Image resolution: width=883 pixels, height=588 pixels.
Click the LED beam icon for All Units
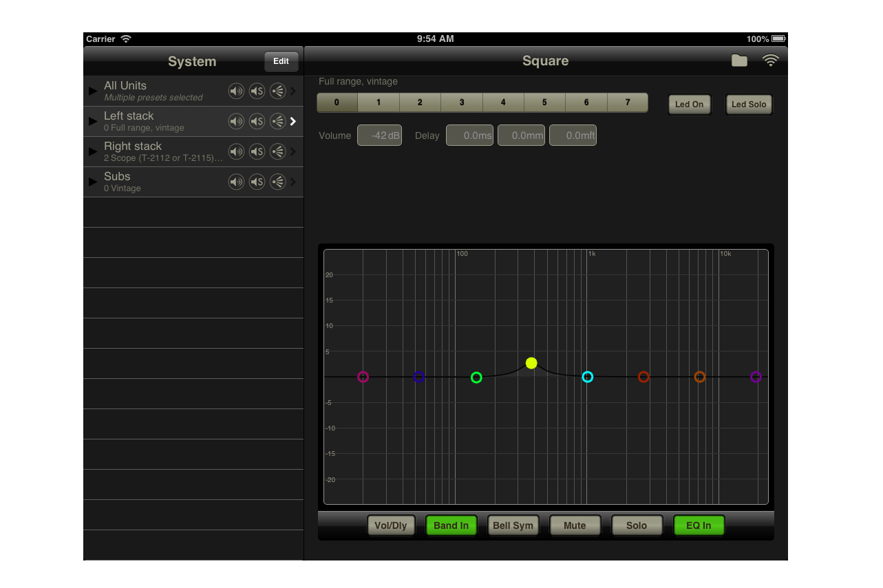277,91
